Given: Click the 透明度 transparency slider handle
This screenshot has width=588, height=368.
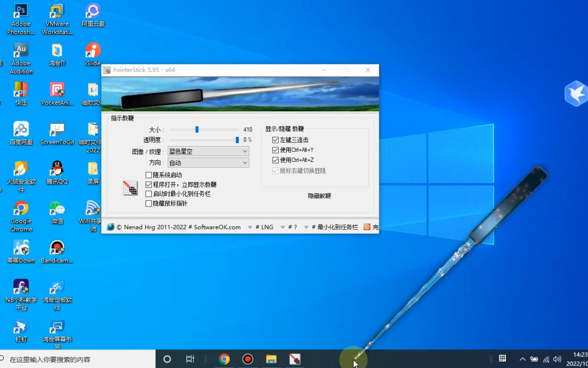Looking at the screenshot, I should [x=237, y=140].
